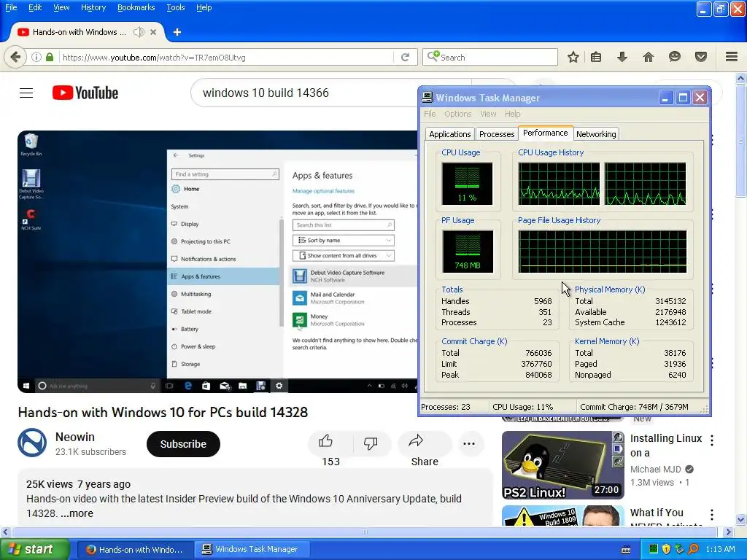Click the smiley face toolbar icon
The height and width of the screenshot is (560, 747).
point(674,57)
